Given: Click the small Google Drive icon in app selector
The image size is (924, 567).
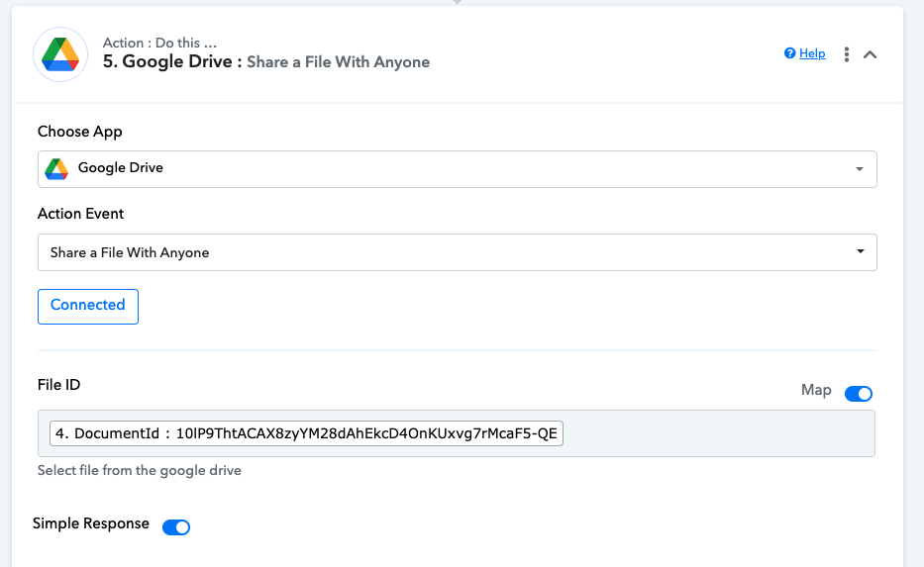Looking at the screenshot, I should coord(56,169).
